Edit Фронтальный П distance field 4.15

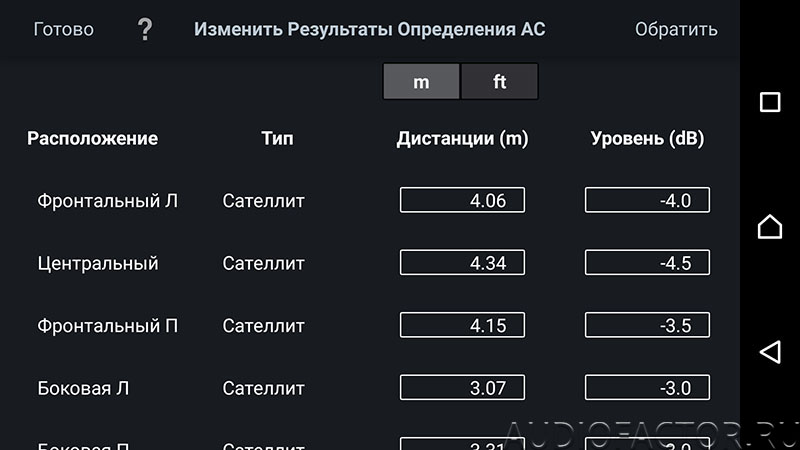pyautogui.click(x=462, y=325)
